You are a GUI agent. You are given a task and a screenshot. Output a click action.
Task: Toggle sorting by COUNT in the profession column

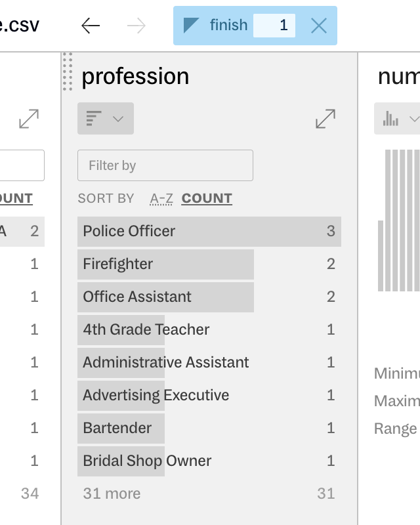pos(207,198)
